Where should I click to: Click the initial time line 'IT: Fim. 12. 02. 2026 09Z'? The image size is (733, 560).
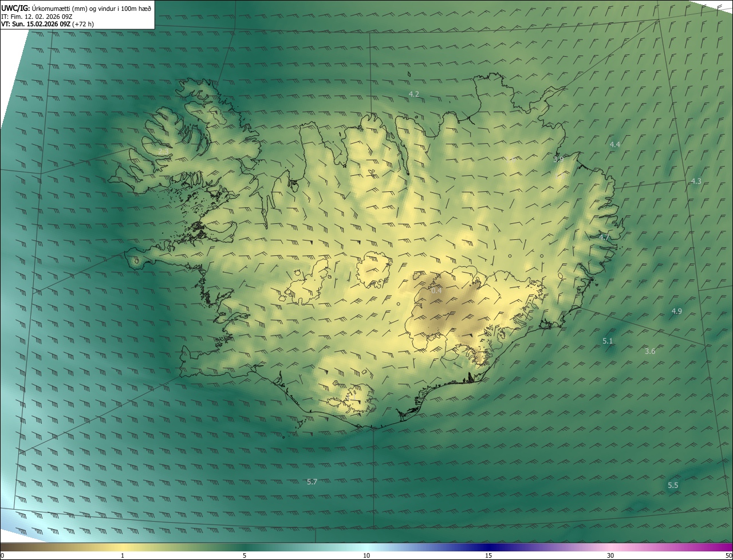36,17
